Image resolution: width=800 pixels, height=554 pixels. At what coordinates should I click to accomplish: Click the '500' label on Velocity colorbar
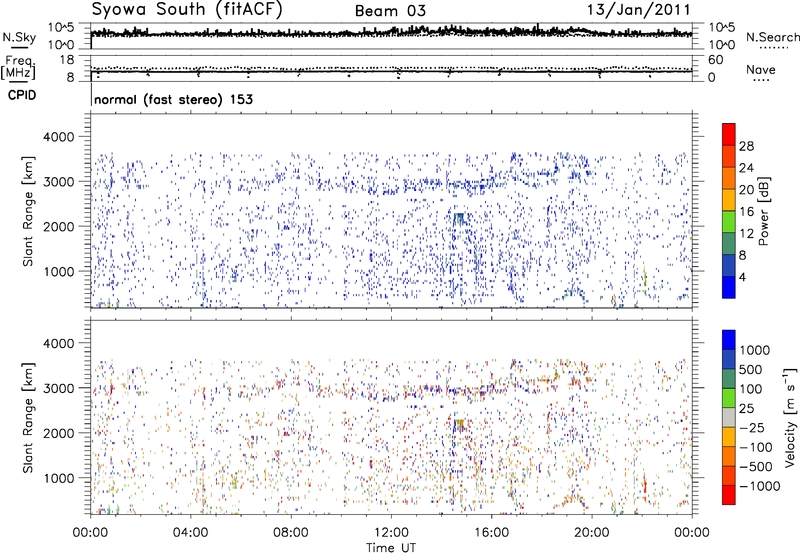tap(751, 369)
